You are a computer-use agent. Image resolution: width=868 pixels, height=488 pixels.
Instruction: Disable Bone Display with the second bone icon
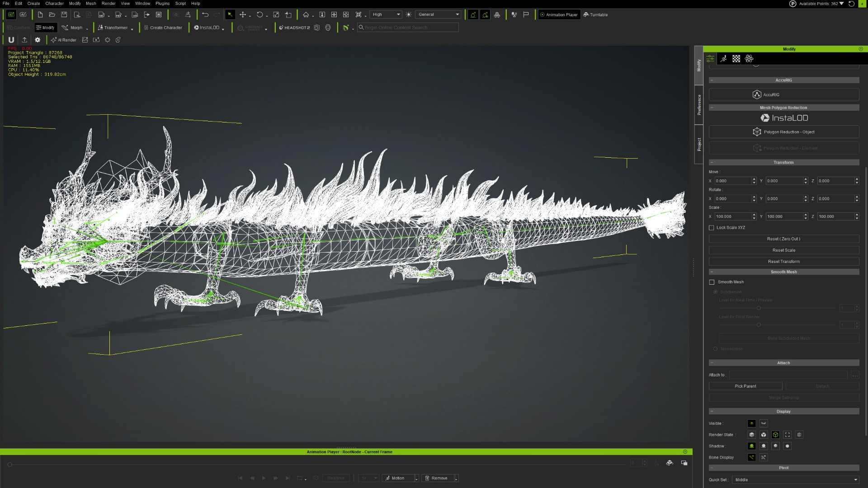[x=764, y=457]
